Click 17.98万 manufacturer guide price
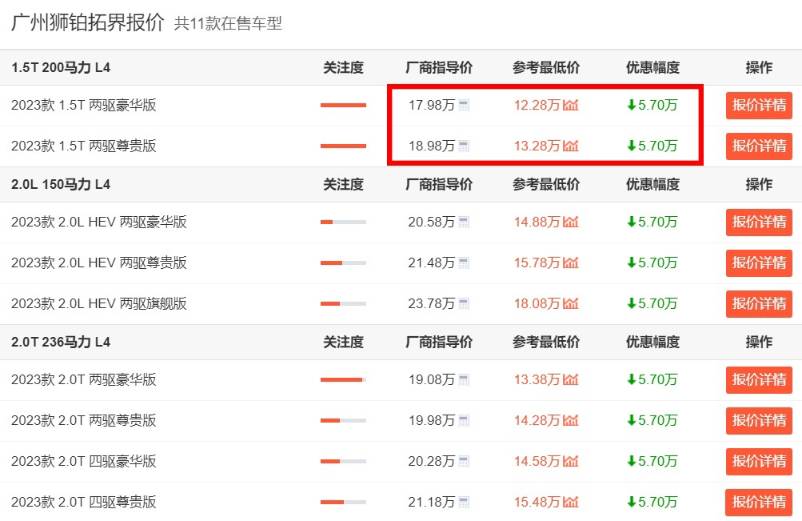 point(431,105)
